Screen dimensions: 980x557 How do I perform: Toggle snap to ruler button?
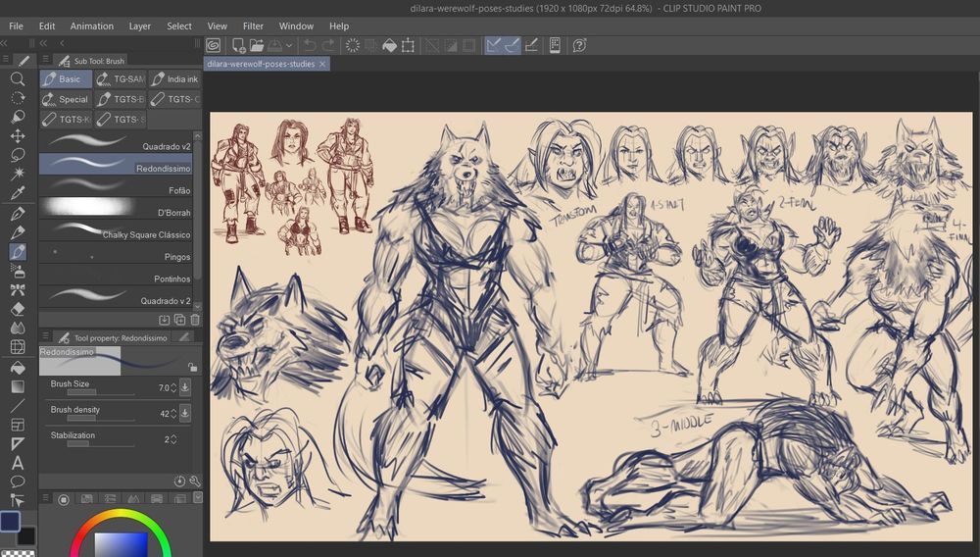click(x=493, y=45)
